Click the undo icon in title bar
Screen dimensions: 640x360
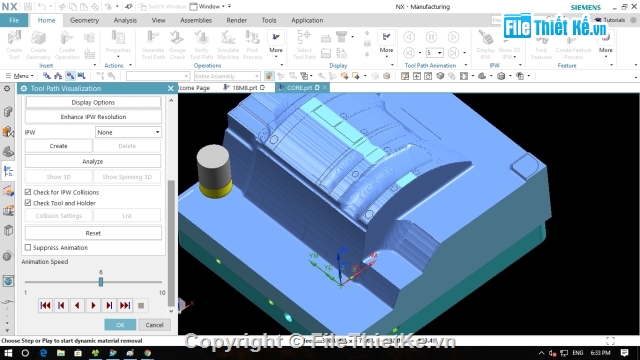42,7
